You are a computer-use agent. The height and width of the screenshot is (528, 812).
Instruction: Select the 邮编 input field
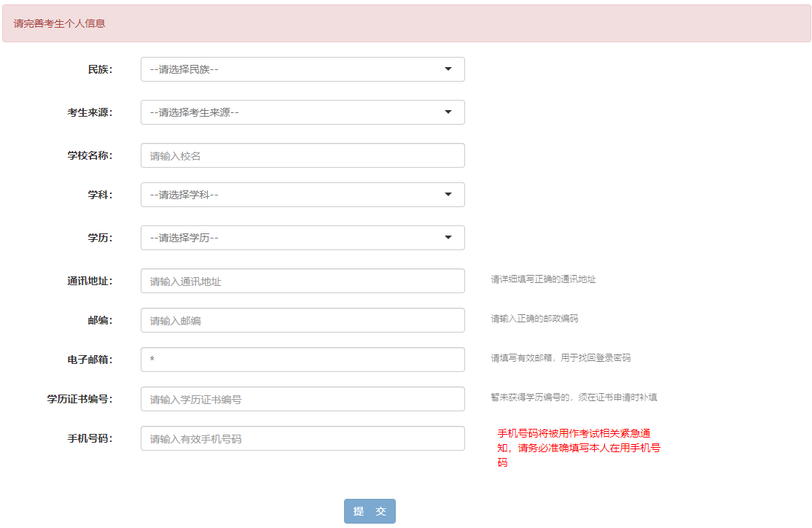[302, 320]
